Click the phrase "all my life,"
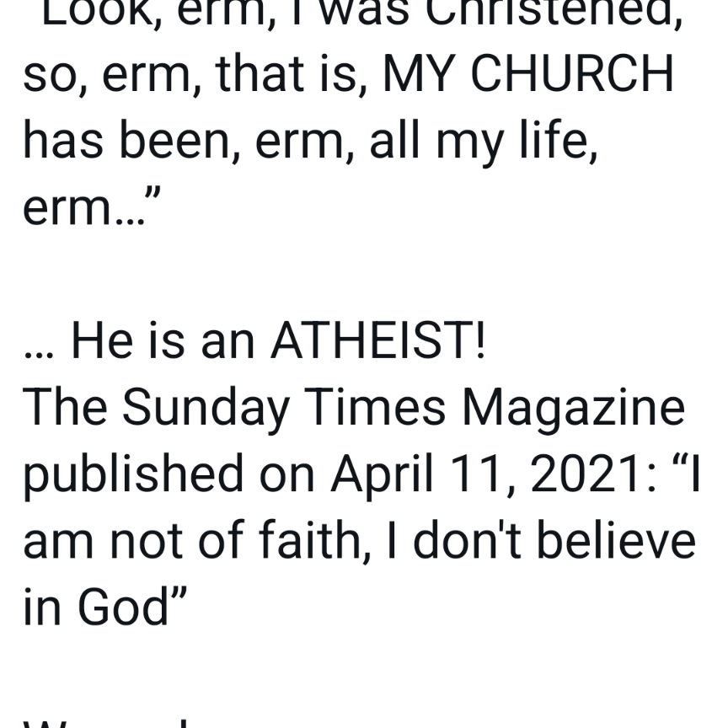Image resolution: width=728 pixels, height=728 pixels. pos(484,142)
